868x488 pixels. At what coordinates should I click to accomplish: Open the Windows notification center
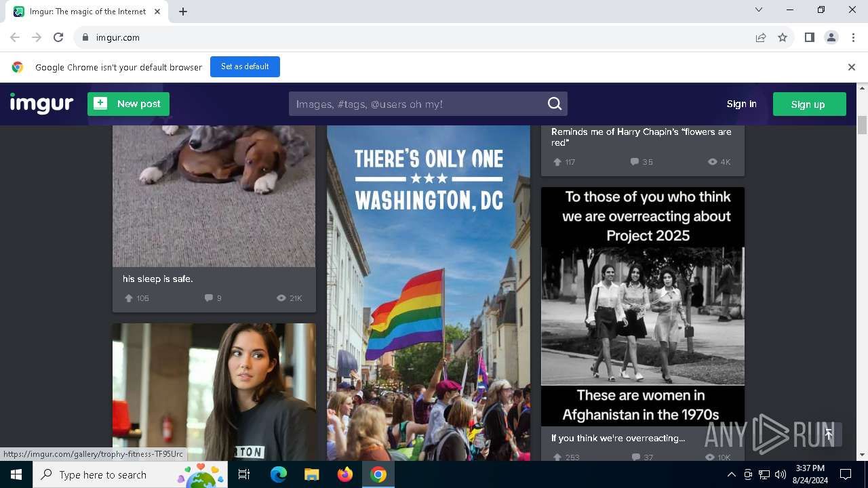(x=846, y=474)
